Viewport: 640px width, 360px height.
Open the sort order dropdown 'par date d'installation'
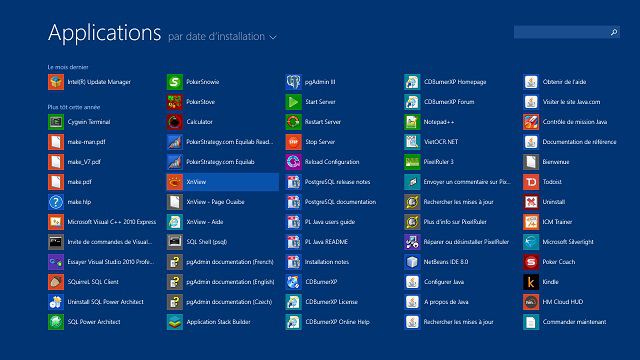pyautogui.click(x=222, y=36)
